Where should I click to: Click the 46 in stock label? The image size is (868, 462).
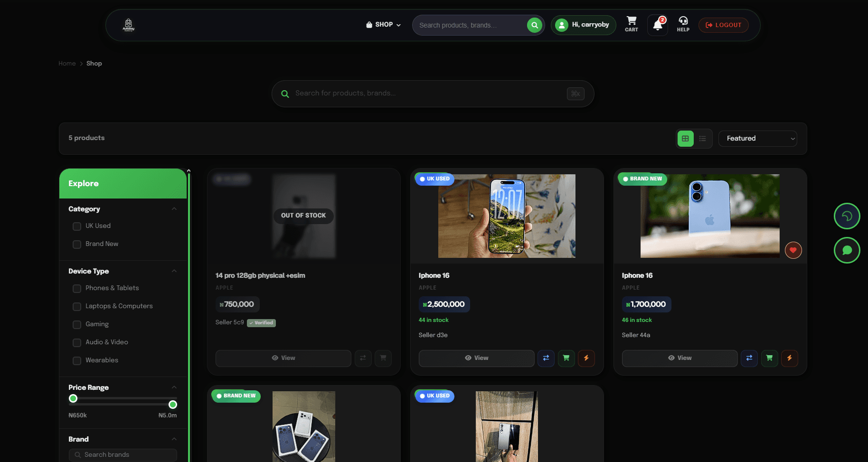coord(637,320)
